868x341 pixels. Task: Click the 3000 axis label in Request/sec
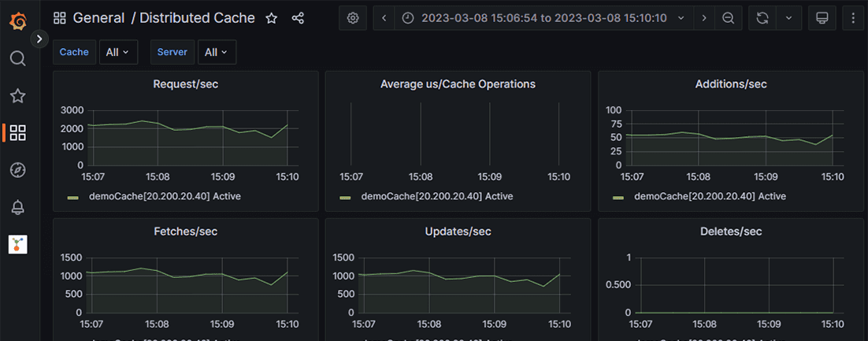click(x=72, y=111)
